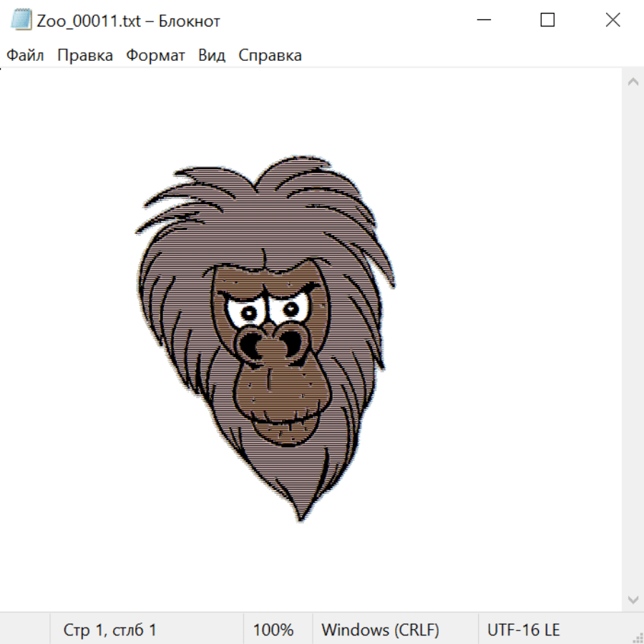This screenshot has height=644, width=644.
Task: Click the scroll down arrow
Action: tap(633, 598)
